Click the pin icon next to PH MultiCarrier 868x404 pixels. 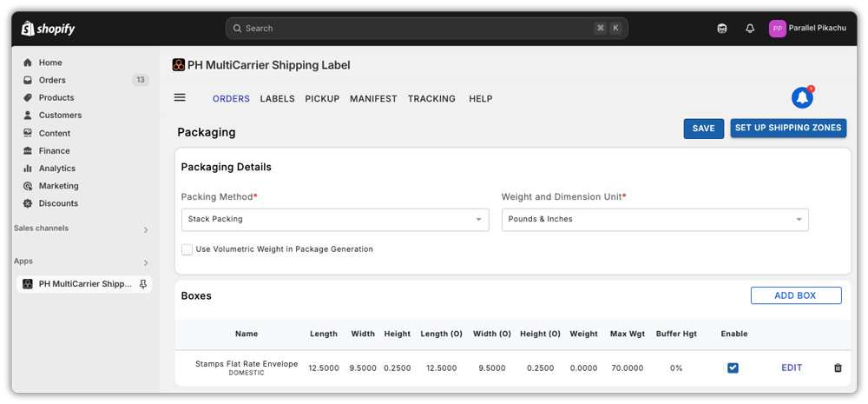pos(143,284)
